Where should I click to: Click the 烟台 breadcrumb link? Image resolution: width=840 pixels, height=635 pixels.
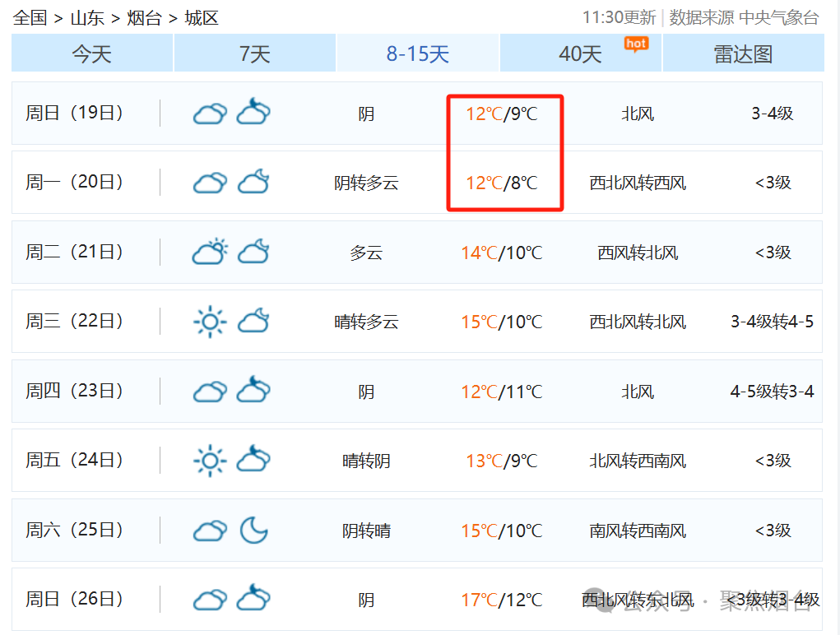(x=144, y=18)
